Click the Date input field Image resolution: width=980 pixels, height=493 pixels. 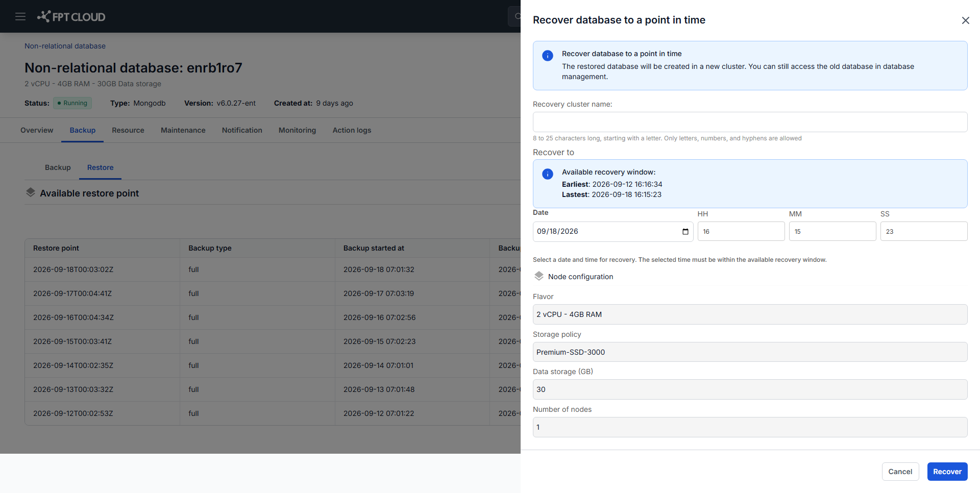pos(612,231)
